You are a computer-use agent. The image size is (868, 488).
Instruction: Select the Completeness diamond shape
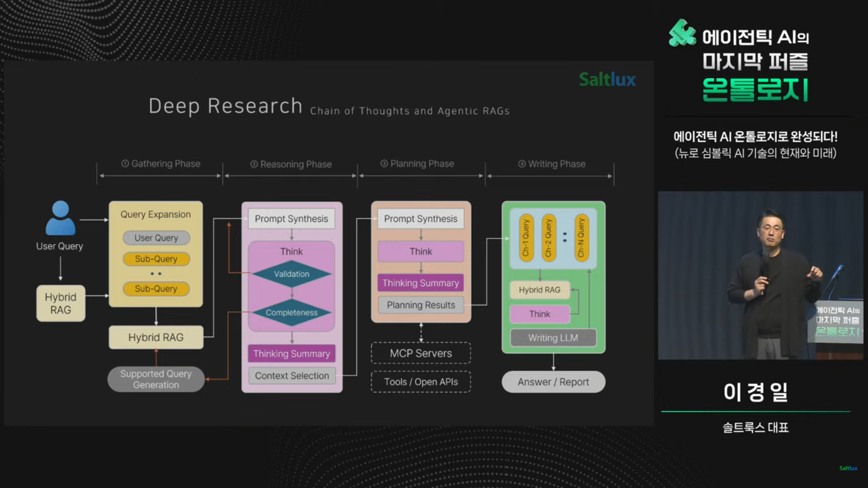pos(291,313)
